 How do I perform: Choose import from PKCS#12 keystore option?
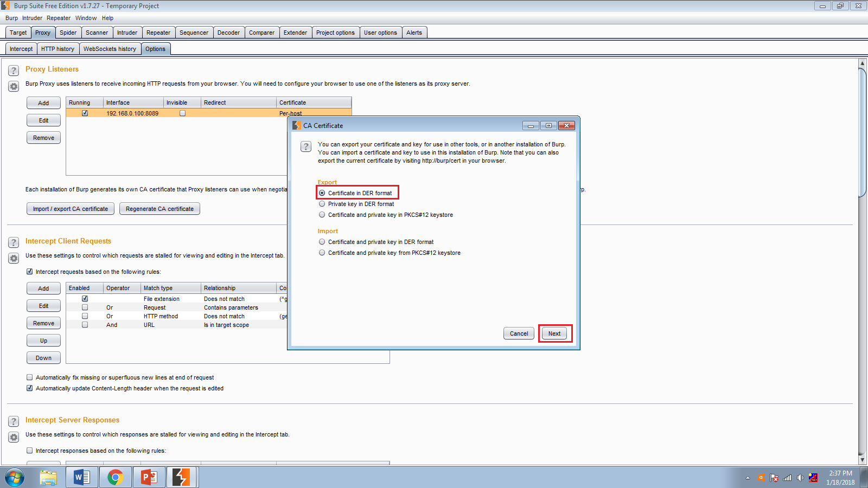pos(322,253)
